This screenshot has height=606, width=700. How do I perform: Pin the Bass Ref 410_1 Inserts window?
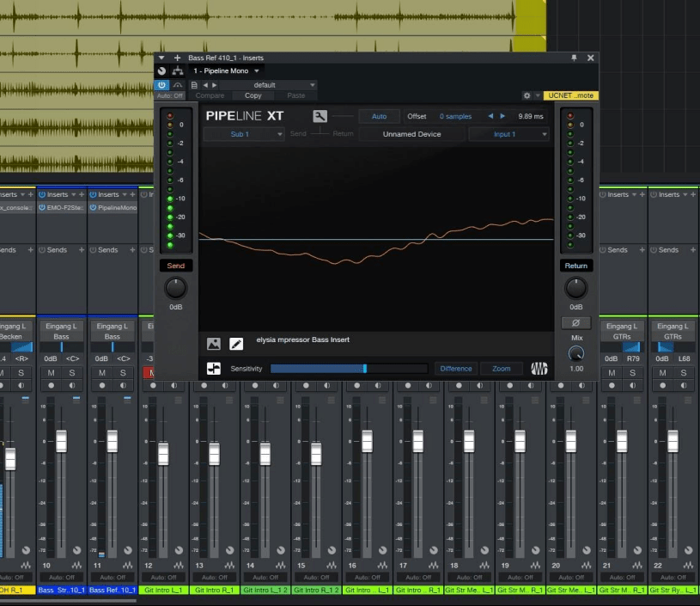click(x=574, y=58)
